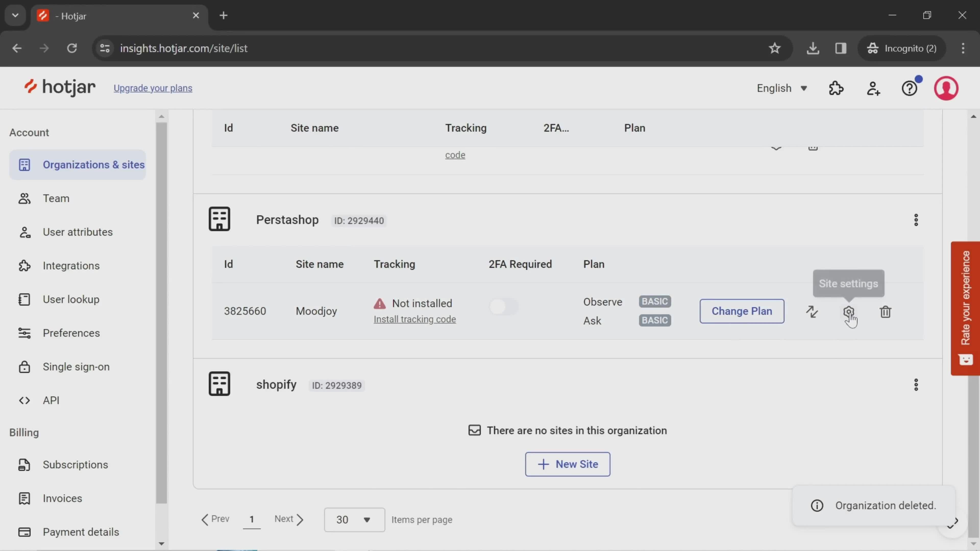The width and height of the screenshot is (980, 551).
Task: Follow the Install tracking code link
Action: click(x=415, y=319)
